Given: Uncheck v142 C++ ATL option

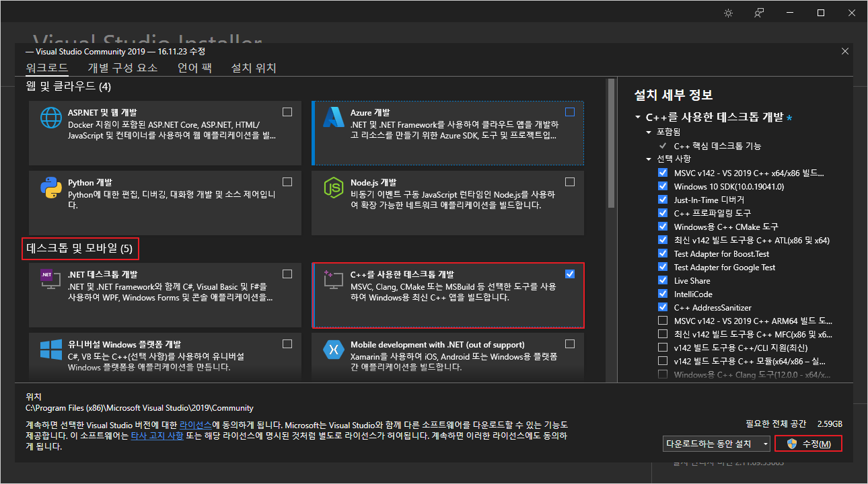Looking at the screenshot, I should (x=663, y=240).
